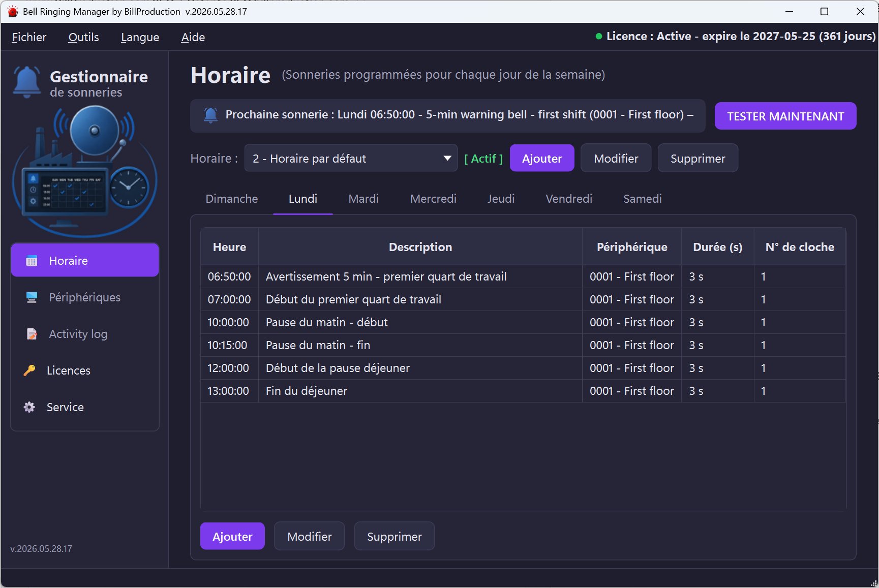
Task: Click the TESTER MAINTENANT button
Action: pyautogui.click(x=785, y=116)
